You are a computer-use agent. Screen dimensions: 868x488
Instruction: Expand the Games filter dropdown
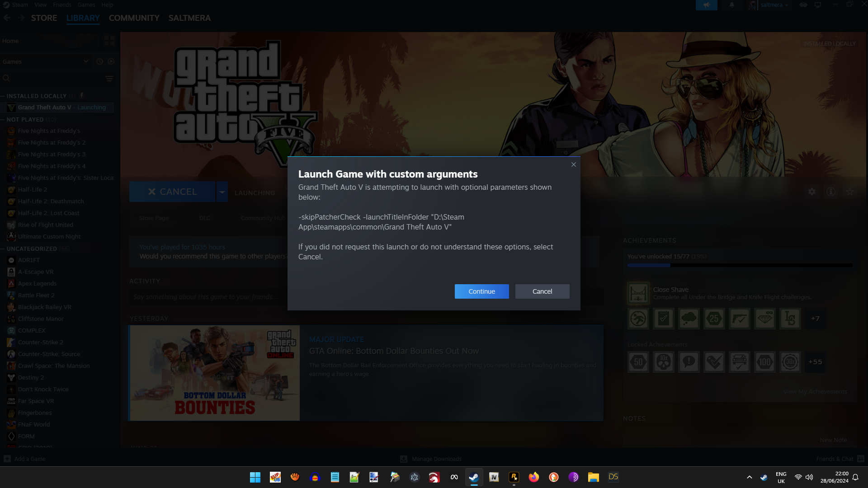coord(86,61)
